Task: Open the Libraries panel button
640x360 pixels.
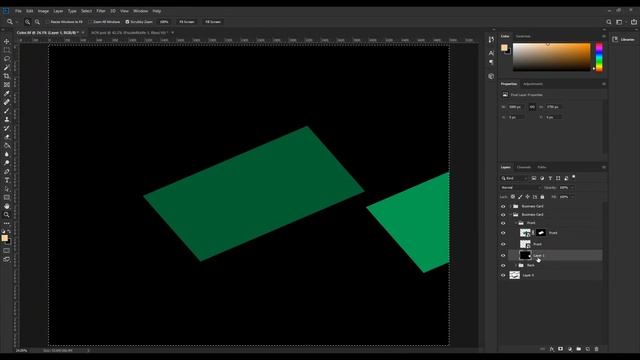Action: [623, 40]
